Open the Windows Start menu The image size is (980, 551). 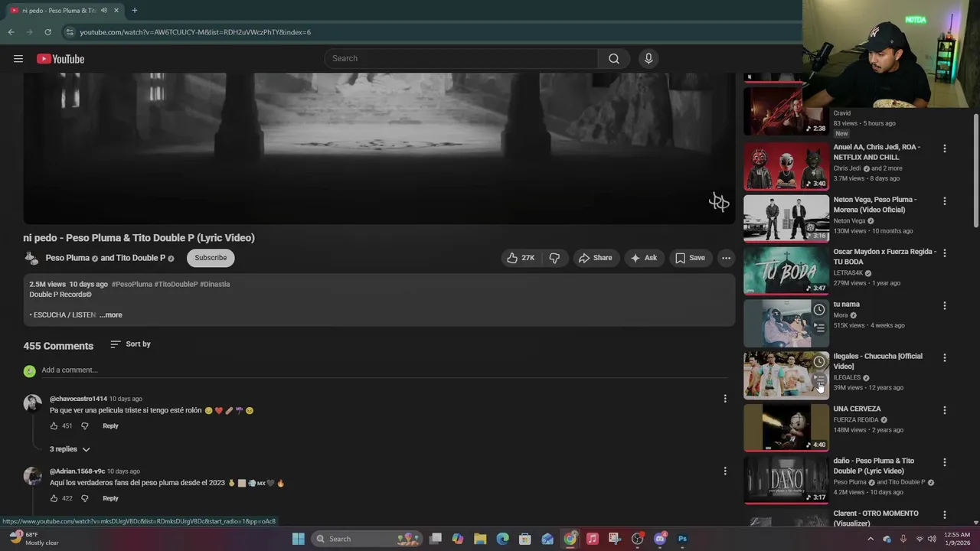coord(299,539)
